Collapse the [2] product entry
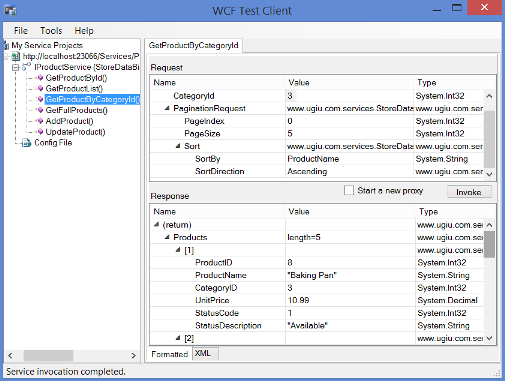This screenshot has height=381, width=505. tap(178, 338)
